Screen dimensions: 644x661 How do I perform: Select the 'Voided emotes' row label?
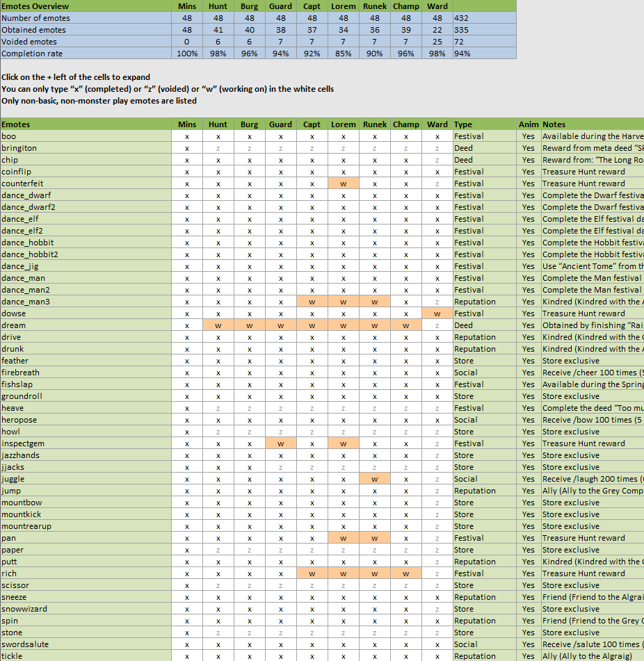click(86, 41)
